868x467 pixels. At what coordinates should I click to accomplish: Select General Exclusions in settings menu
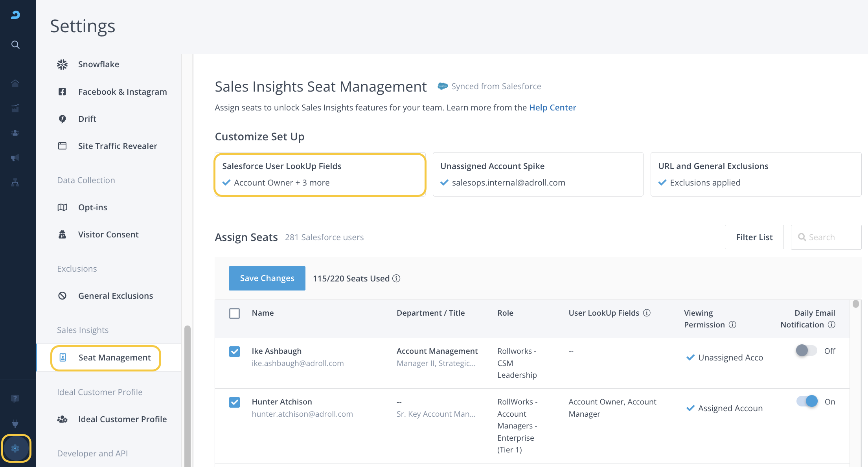[x=115, y=296]
